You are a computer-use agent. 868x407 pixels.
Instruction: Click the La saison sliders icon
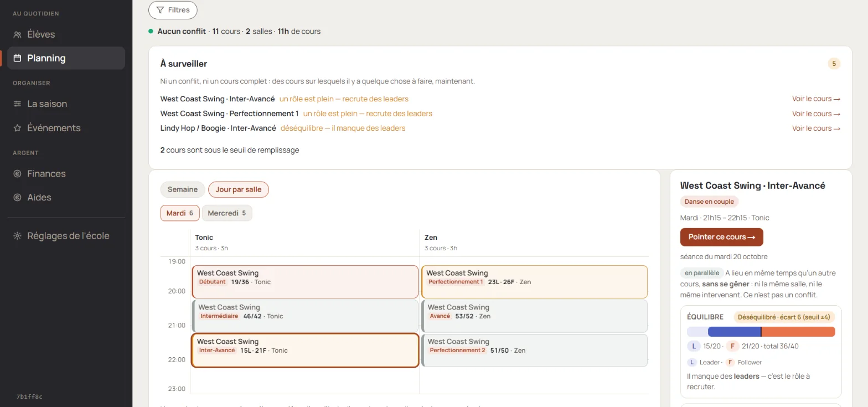17,104
